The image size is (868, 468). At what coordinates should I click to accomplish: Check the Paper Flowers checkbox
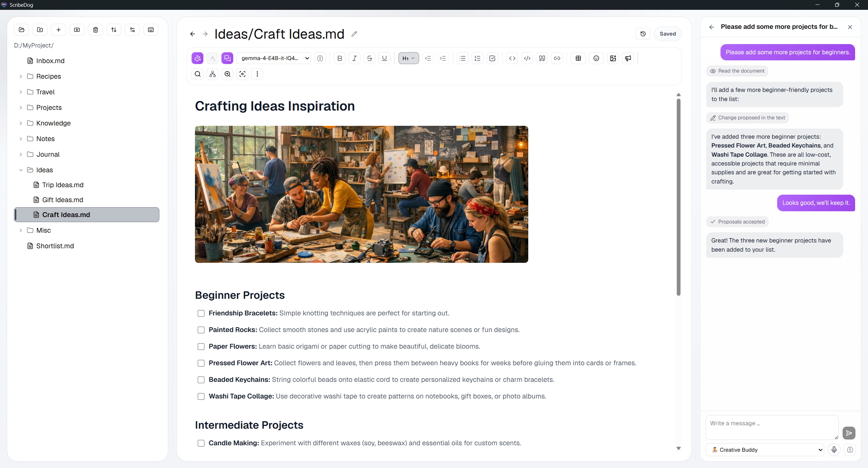pos(201,347)
